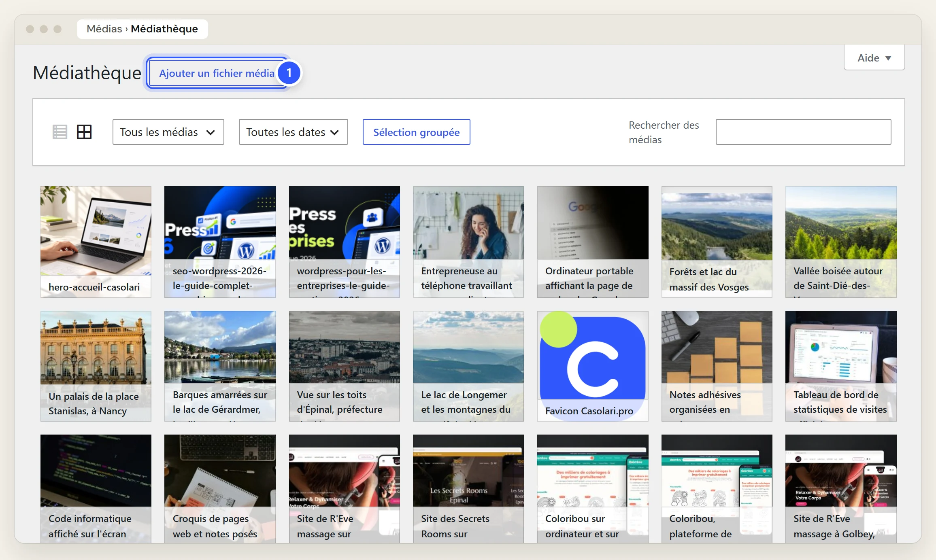This screenshot has width=936, height=560.
Task: Open the Aide help dropdown
Action: tap(874, 57)
